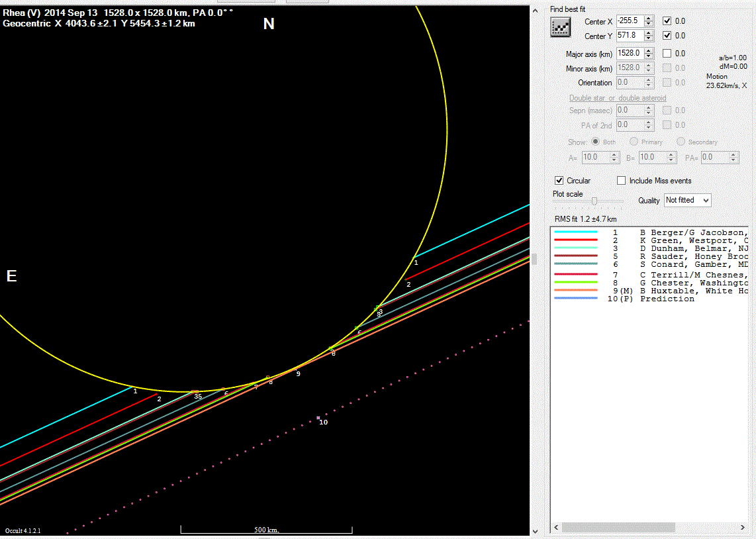Open Double star or double asteroid link

[x=618, y=98]
